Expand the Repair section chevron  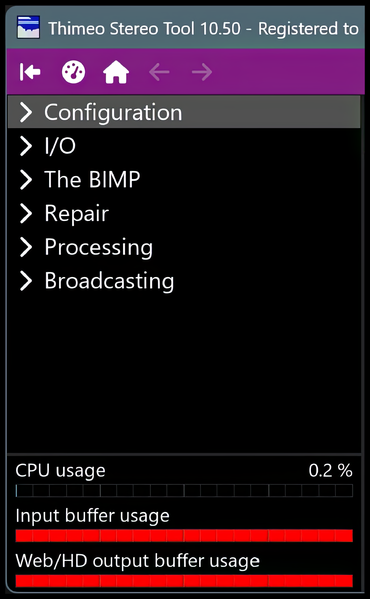(x=26, y=213)
